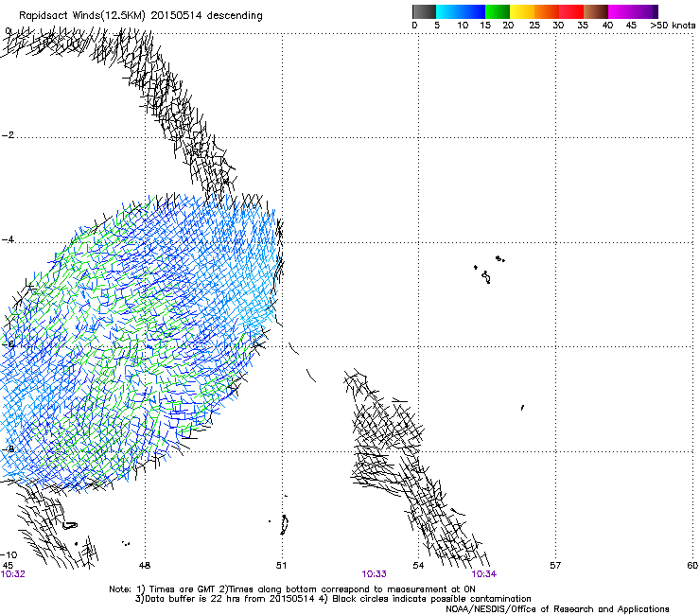
Task: Click the tiny island mark near 56E 7S
Action: tap(522, 408)
